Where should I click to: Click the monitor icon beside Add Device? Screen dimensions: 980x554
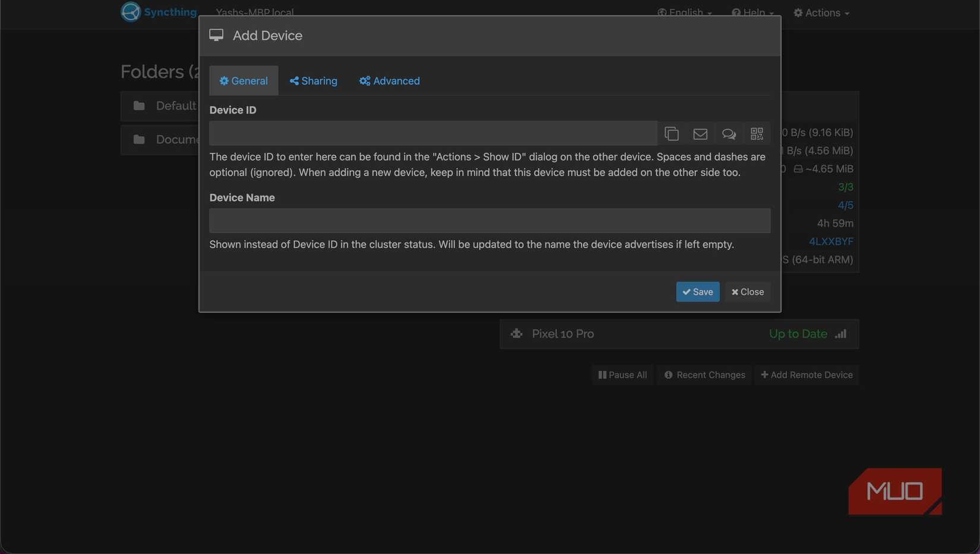216,36
